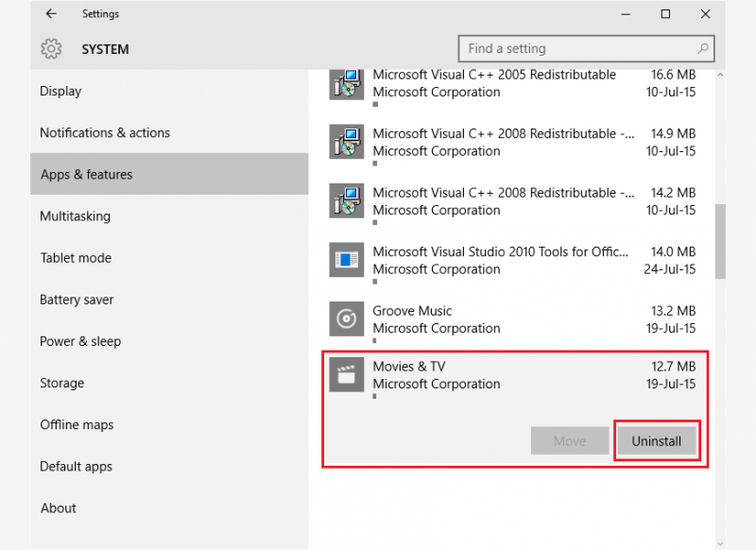756x550 pixels.
Task: Click the Settings window title text
Action: click(x=100, y=14)
